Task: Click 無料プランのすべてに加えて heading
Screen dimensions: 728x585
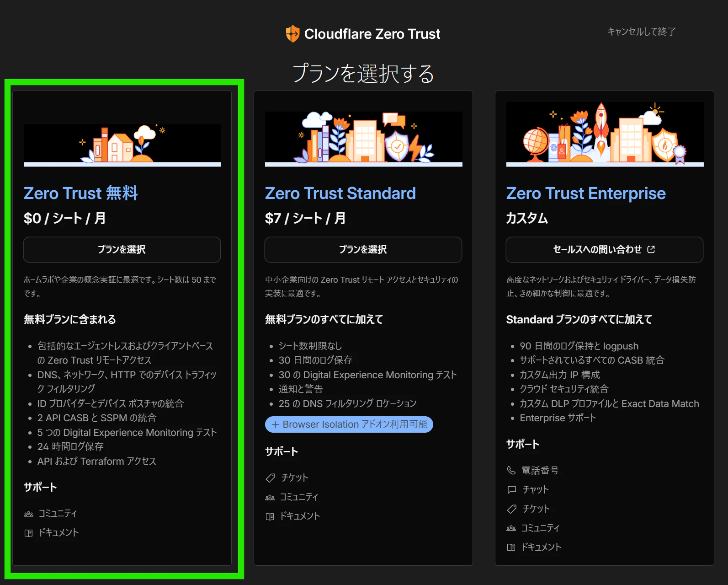Action: [324, 319]
